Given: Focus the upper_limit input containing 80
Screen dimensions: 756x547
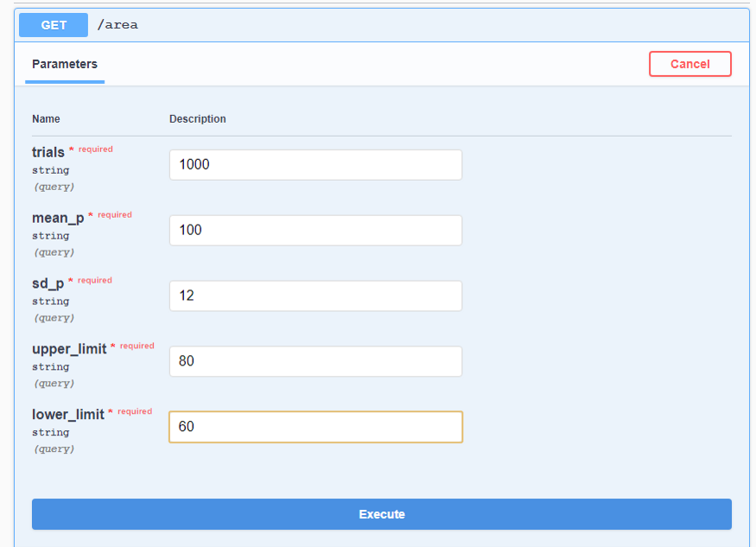Looking at the screenshot, I should coord(315,361).
